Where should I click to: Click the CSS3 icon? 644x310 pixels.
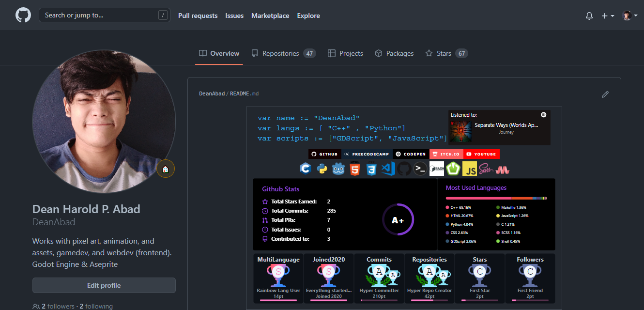click(372, 169)
